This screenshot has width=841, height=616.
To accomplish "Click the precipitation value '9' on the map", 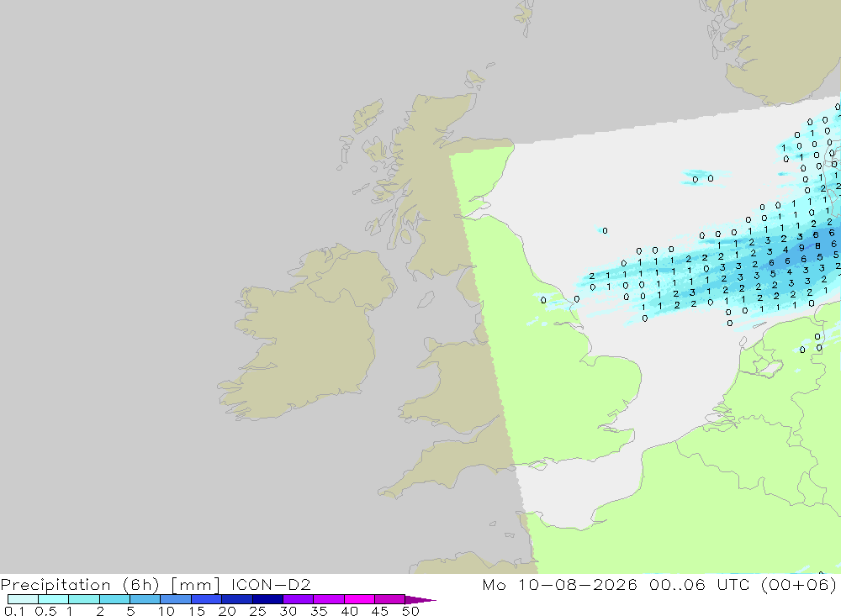I will tap(801, 248).
